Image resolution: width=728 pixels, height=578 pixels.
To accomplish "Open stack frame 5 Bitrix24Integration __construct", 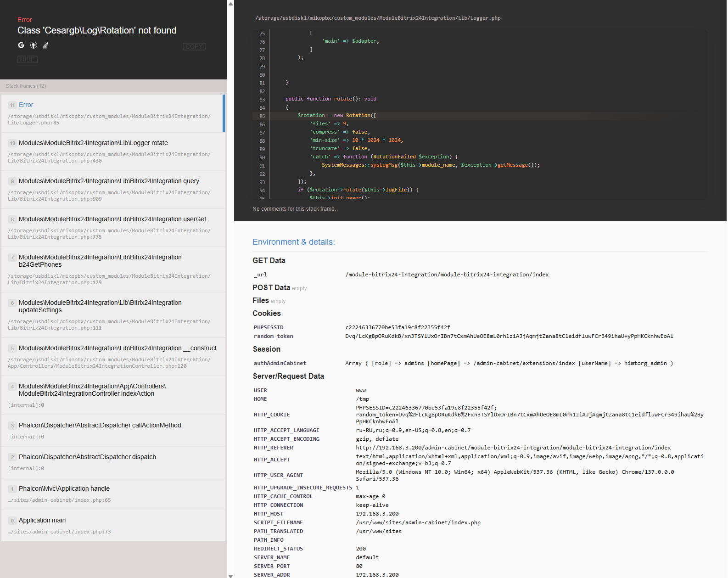I will click(x=113, y=357).
